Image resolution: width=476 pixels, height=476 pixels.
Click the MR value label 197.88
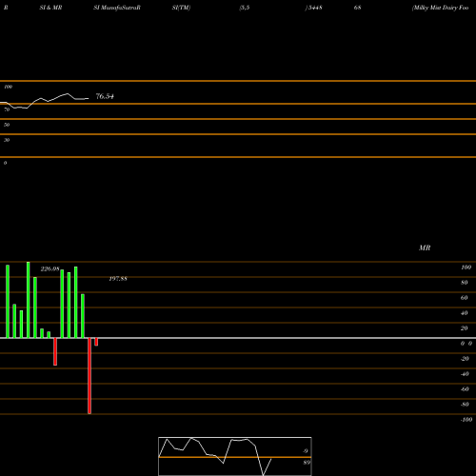click(x=118, y=279)
